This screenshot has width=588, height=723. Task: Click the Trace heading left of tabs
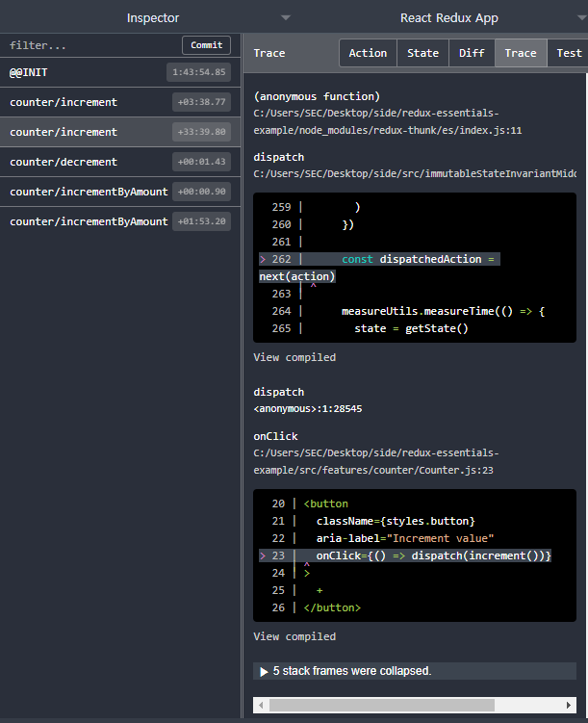(x=269, y=53)
